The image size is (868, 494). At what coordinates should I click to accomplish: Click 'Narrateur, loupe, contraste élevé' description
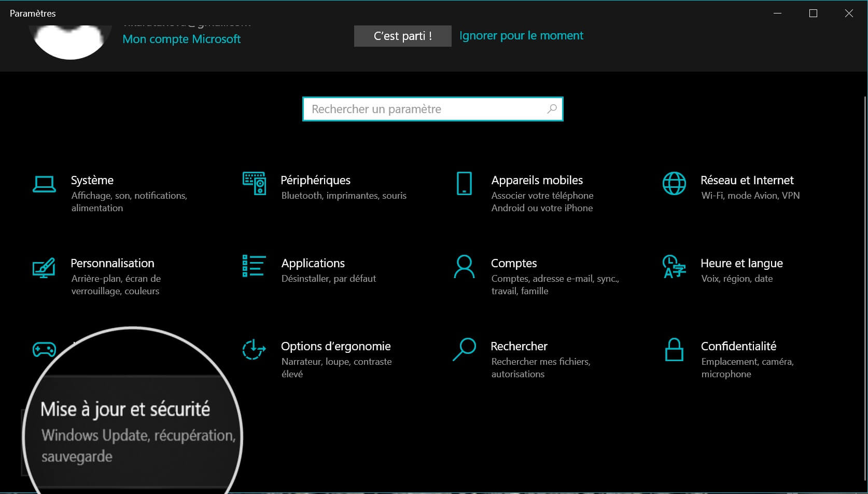point(337,368)
